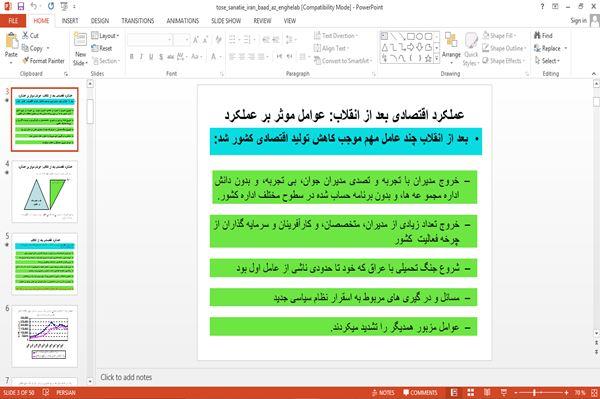Click the Increase Font Size icon
This screenshot has width=600, height=399.
point(196,39)
